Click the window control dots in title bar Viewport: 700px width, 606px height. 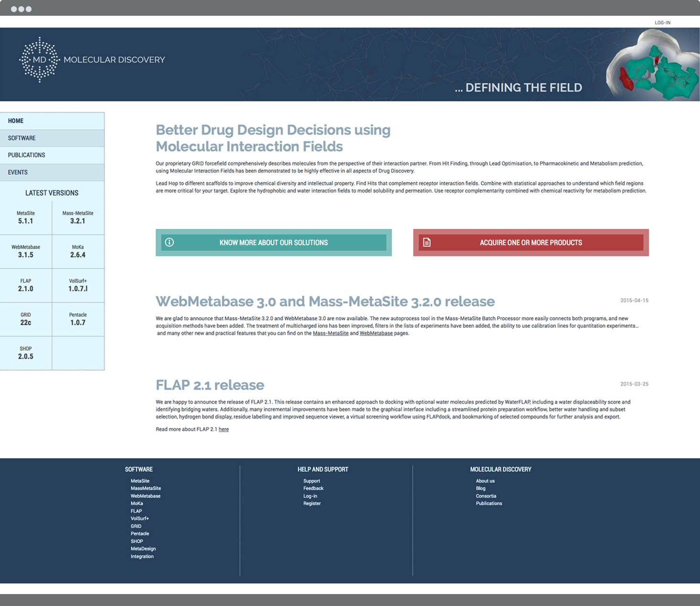(21, 9)
